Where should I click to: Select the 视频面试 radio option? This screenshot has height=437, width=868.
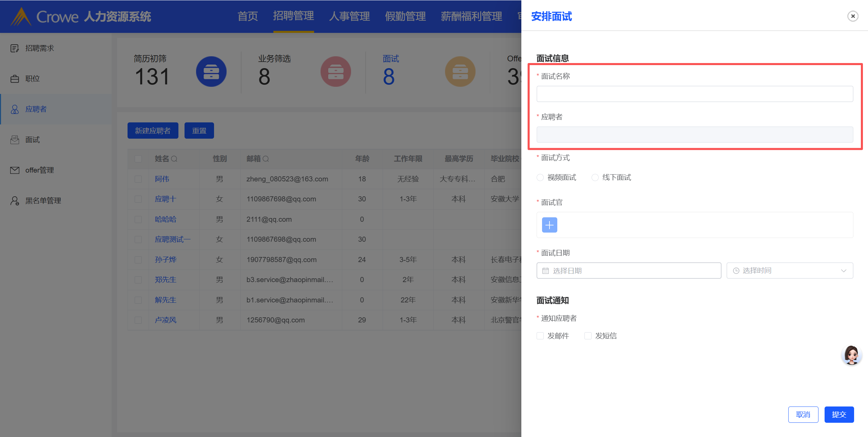coord(540,178)
